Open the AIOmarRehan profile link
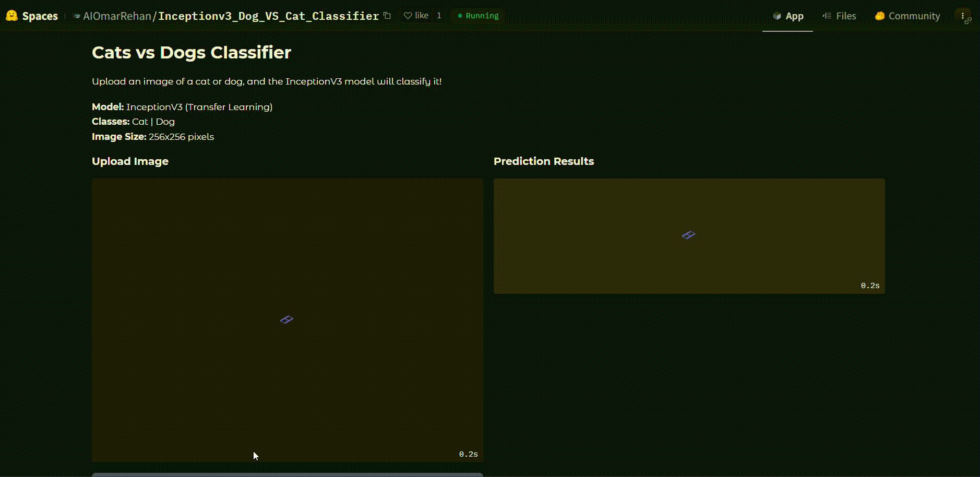980x477 pixels. pos(117,16)
